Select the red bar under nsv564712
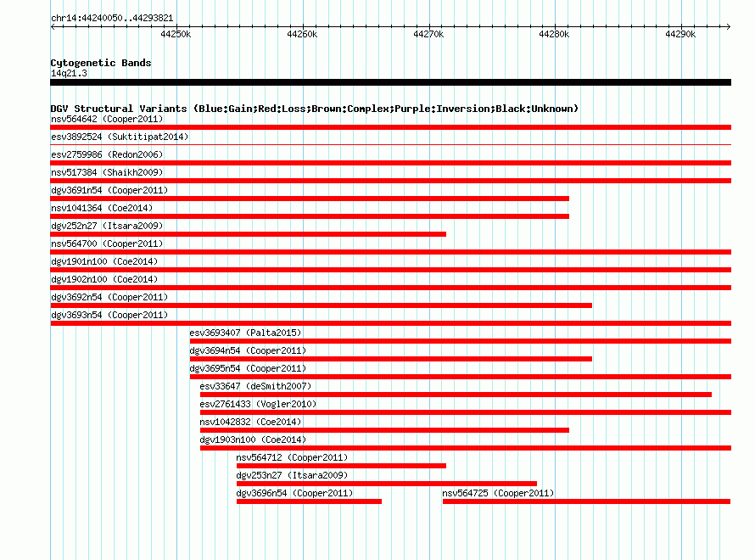755x560 pixels. pos(341,466)
